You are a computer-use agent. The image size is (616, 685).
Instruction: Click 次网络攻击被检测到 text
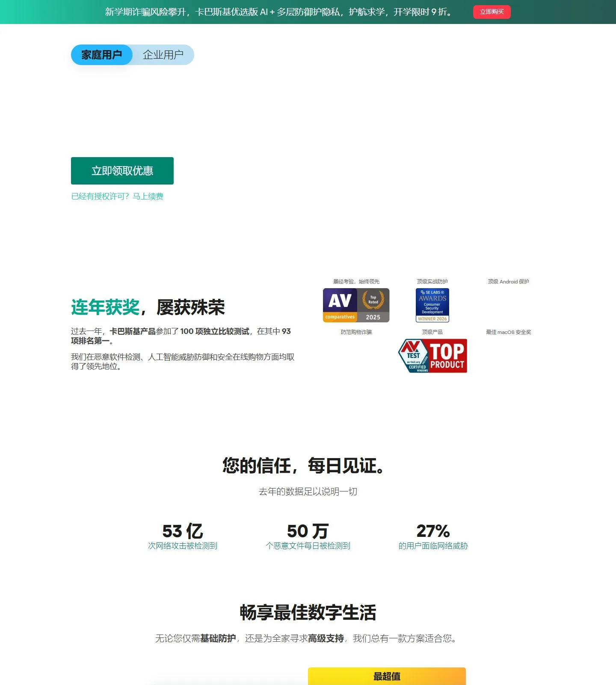[183, 546]
